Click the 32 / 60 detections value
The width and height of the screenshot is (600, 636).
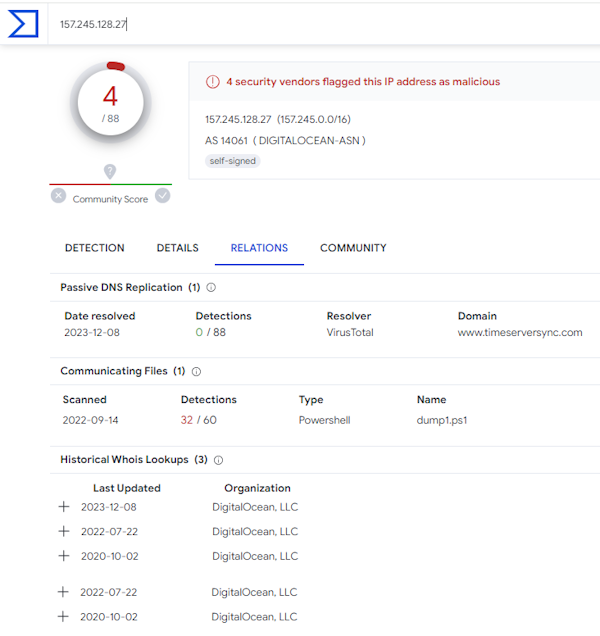198,420
